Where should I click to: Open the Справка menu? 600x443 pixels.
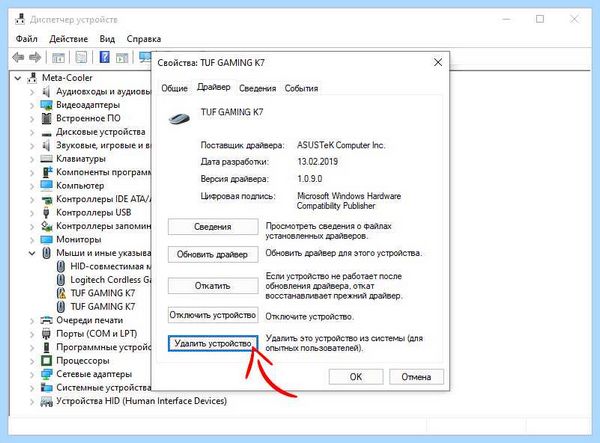point(143,39)
